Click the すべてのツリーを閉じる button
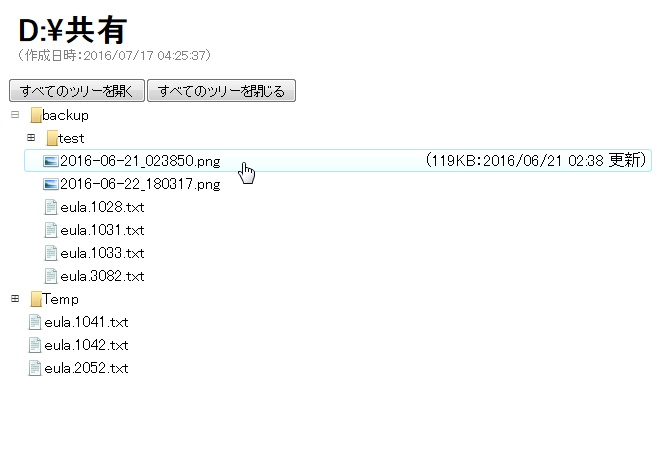 point(221,91)
